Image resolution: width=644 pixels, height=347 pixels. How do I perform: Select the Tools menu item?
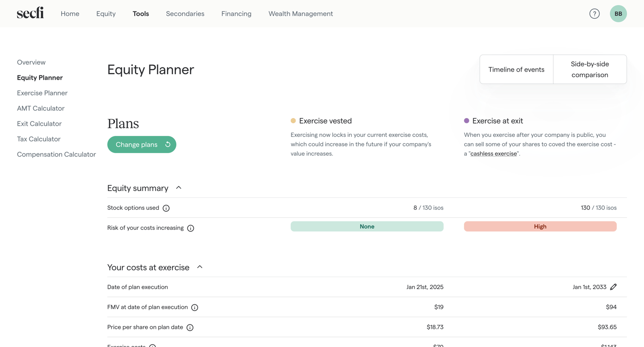tap(141, 14)
